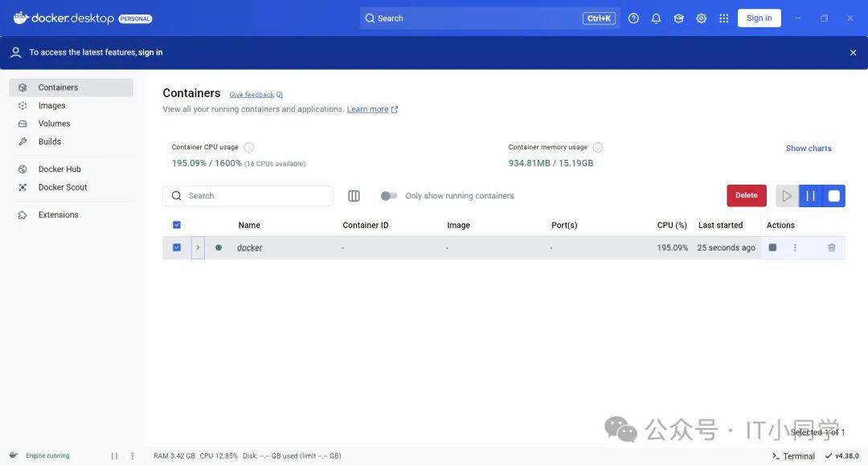
Task: Click the v4.38.0 version indicator
Action: (x=842, y=456)
